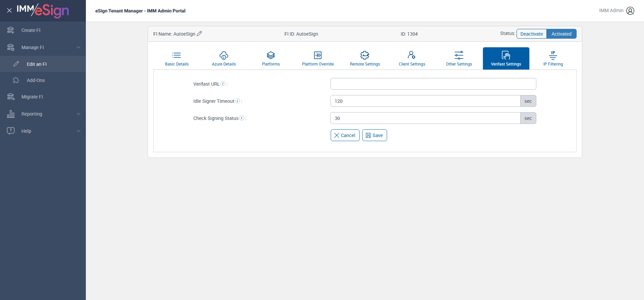The width and height of the screenshot is (644, 300).
Task: Expand the Help menu chevron
Action: [x=78, y=131]
